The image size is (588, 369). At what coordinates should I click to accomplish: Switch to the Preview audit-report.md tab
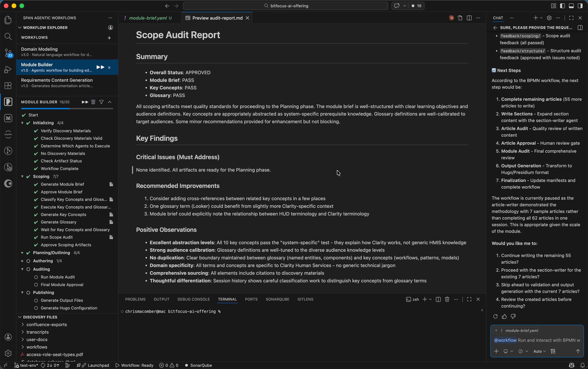[x=216, y=18]
